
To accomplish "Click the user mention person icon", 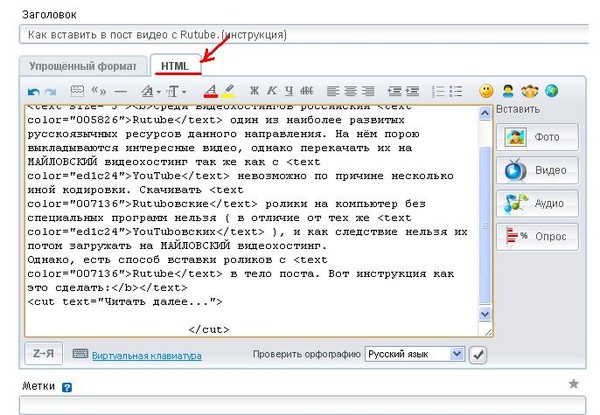I will click(x=508, y=91).
